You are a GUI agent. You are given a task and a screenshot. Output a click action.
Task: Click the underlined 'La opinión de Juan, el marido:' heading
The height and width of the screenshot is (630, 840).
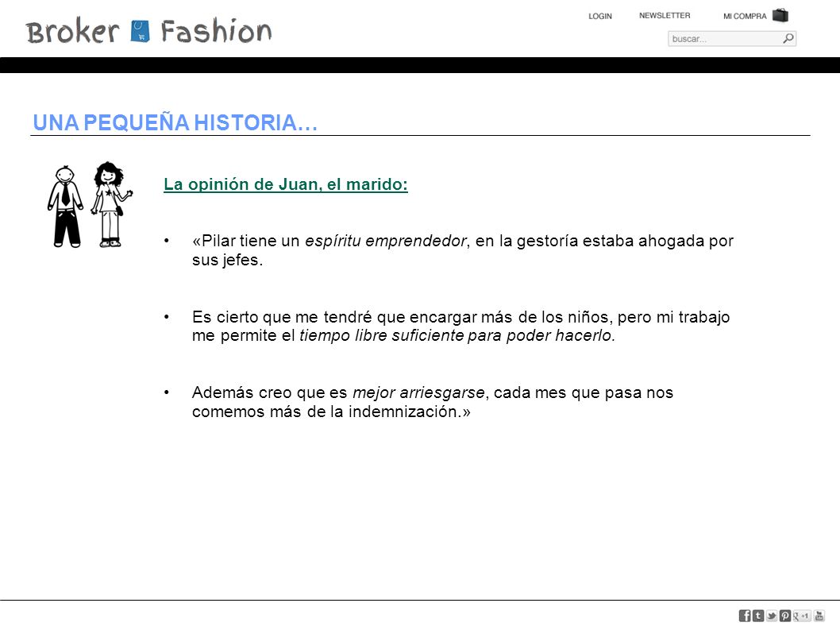click(286, 184)
